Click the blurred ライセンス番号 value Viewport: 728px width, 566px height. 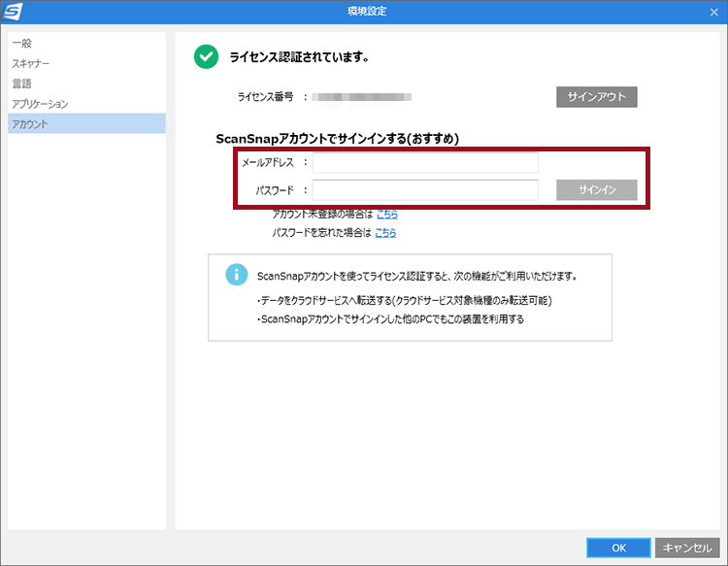361,97
